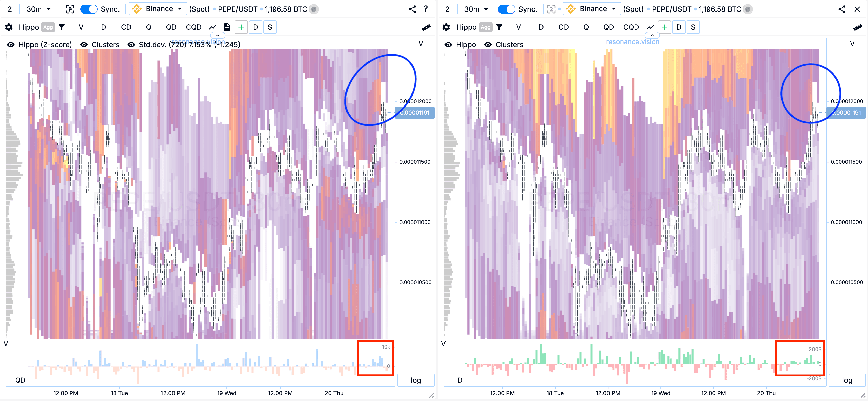Select Q tab in right toolbar
This screenshot has width=868, height=401.
[586, 27]
